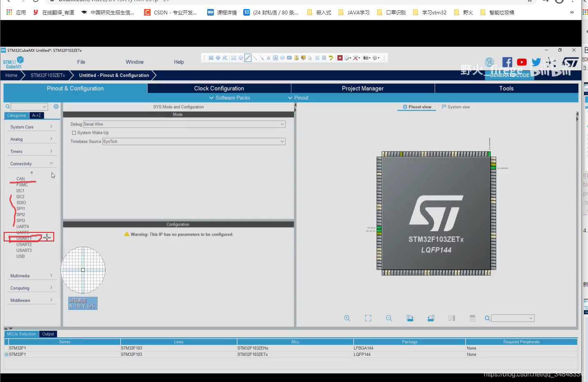Viewport: 588px width, 382px height.
Task: Choose the letter A text tool
Action: [x=268, y=58]
